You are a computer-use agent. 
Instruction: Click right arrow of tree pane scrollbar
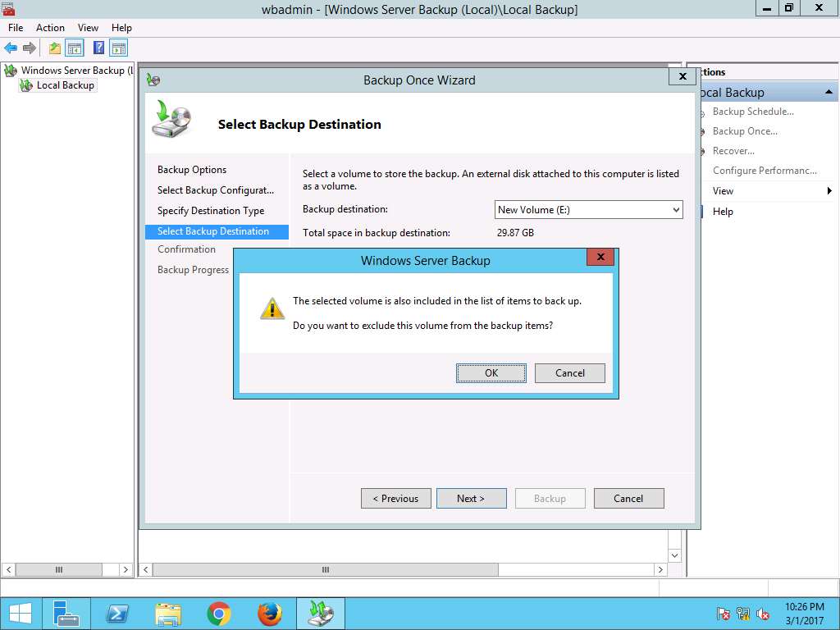(x=126, y=569)
